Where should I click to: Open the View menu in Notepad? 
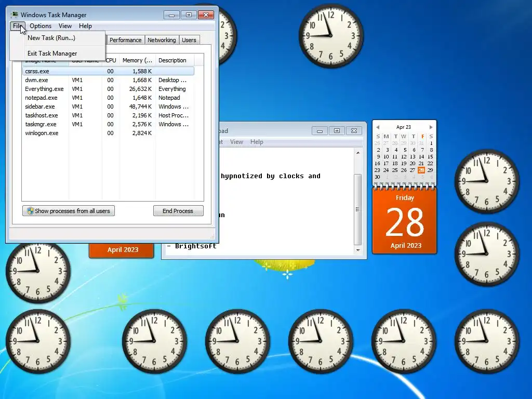click(x=236, y=142)
